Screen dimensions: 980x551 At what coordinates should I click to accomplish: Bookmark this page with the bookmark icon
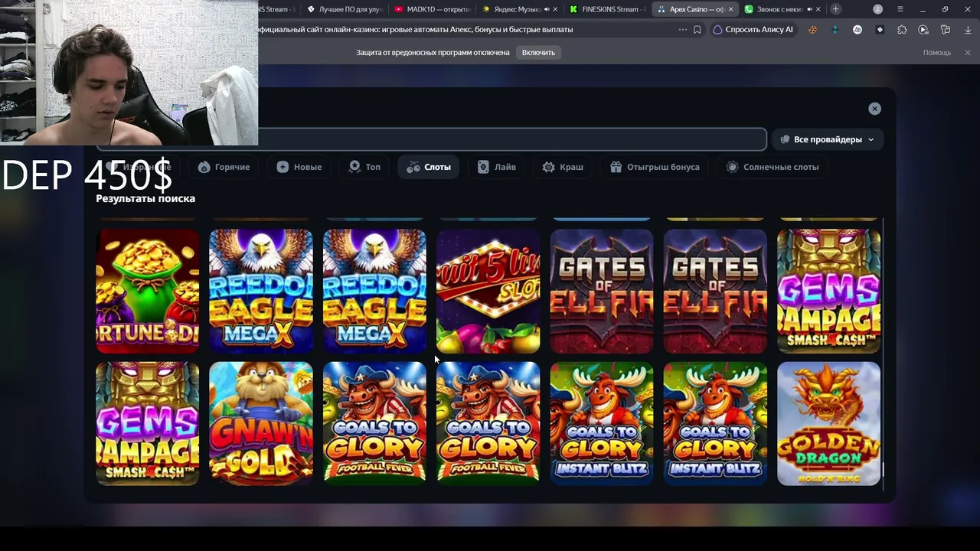[x=697, y=30]
